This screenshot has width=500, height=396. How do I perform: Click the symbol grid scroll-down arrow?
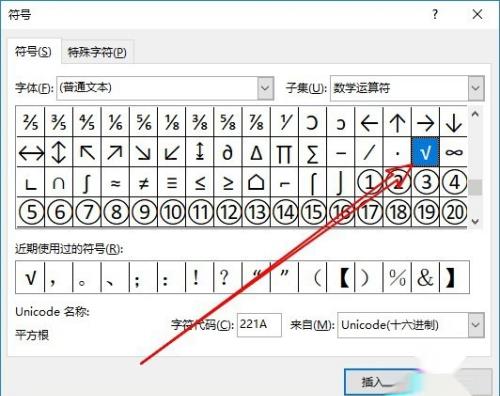[475, 221]
